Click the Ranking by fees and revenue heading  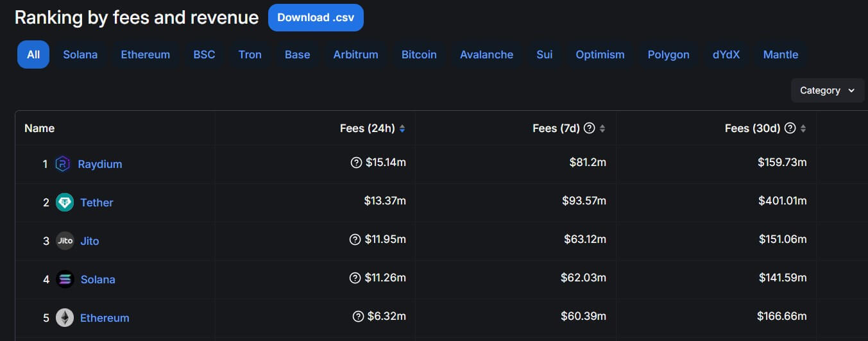coord(137,17)
